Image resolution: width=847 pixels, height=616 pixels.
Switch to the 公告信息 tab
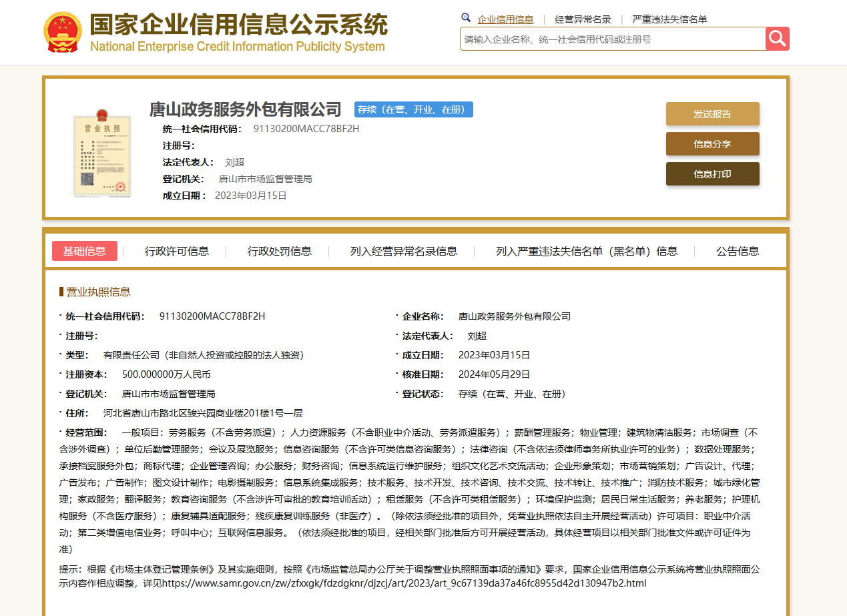click(x=738, y=251)
